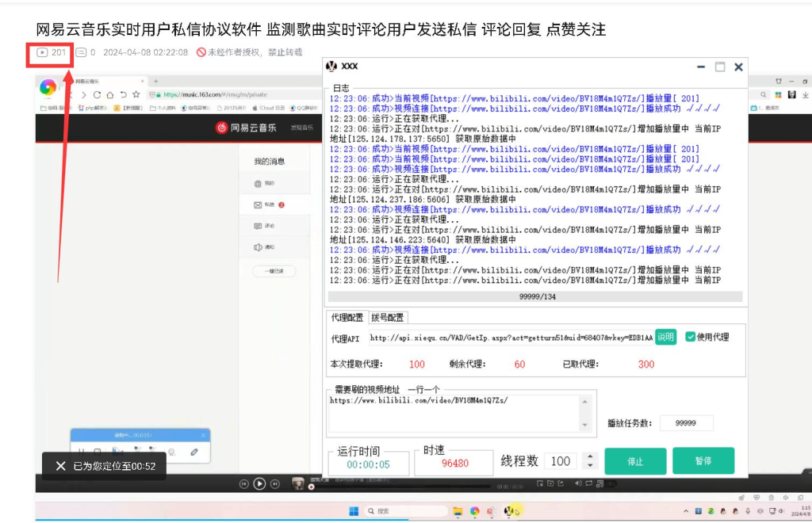Viewport: 812px width, 523px height.
Task: Expand the system tray hidden icons chevron
Action: coord(686,511)
